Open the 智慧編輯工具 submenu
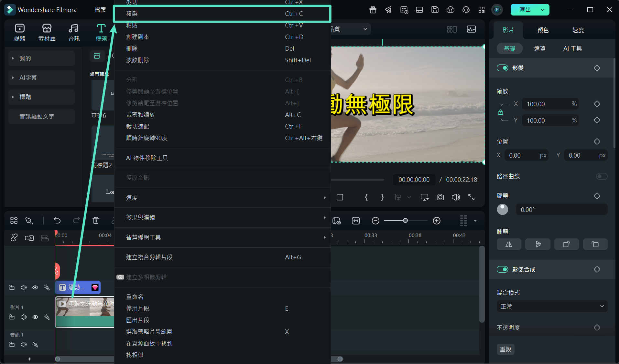The width and height of the screenshot is (619, 364). tap(223, 237)
